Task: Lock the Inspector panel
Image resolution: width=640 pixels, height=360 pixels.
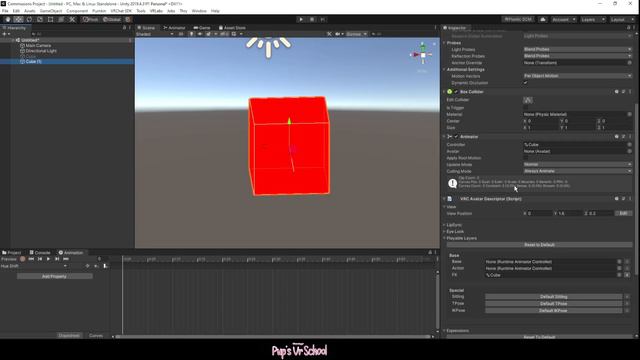Action: click(x=629, y=28)
